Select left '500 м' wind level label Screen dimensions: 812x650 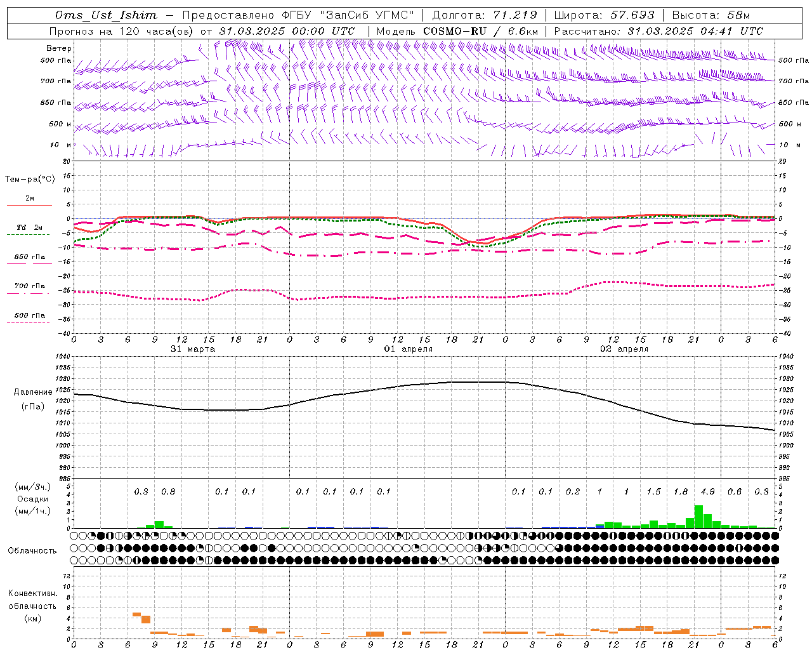click(x=61, y=124)
